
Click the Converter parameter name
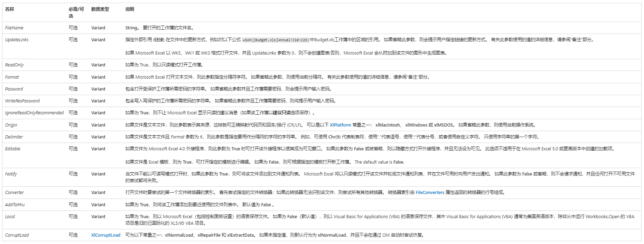point(14,193)
